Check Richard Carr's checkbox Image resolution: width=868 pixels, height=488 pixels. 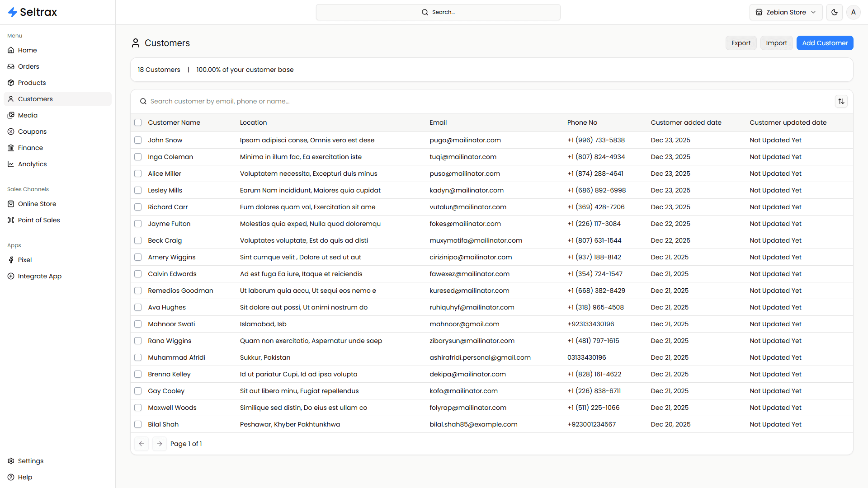click(138, 207)
